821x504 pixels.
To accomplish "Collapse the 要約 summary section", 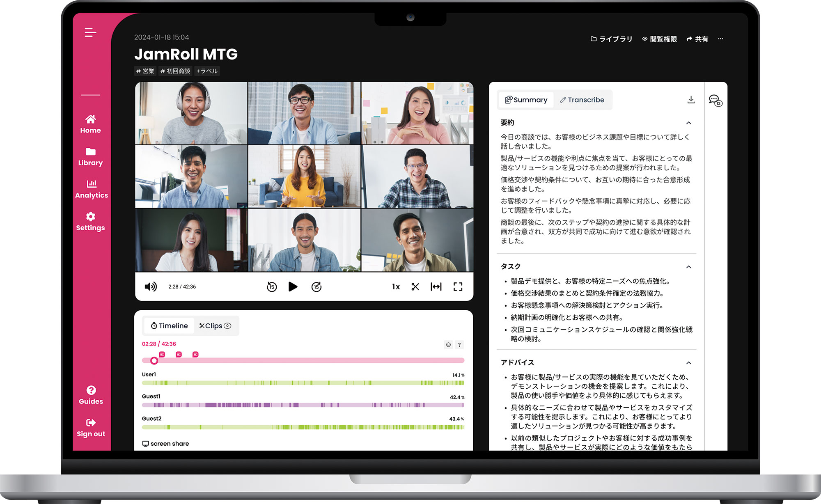I will (689, 122).
